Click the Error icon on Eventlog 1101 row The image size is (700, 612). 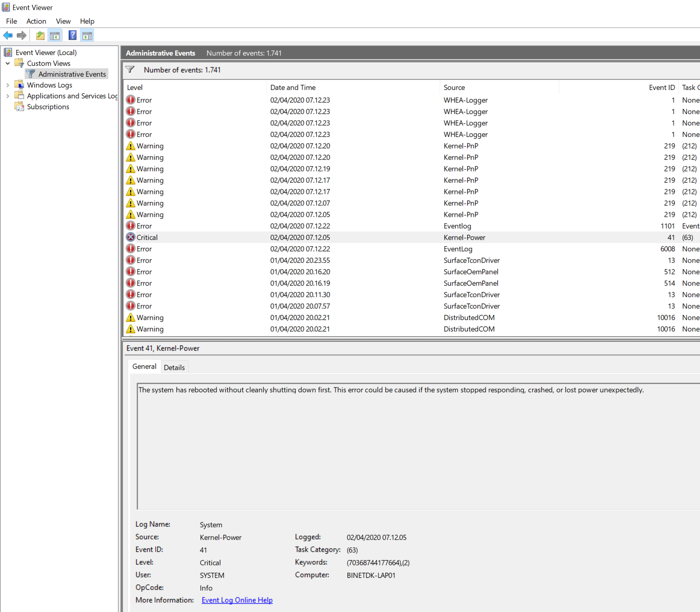[x=130, y=226]
